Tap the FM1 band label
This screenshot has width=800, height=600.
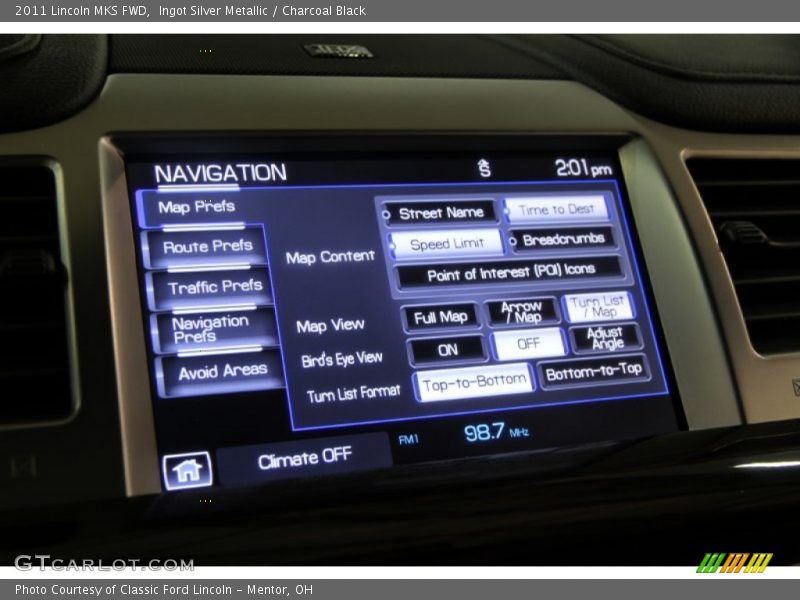tap(408, 439)
